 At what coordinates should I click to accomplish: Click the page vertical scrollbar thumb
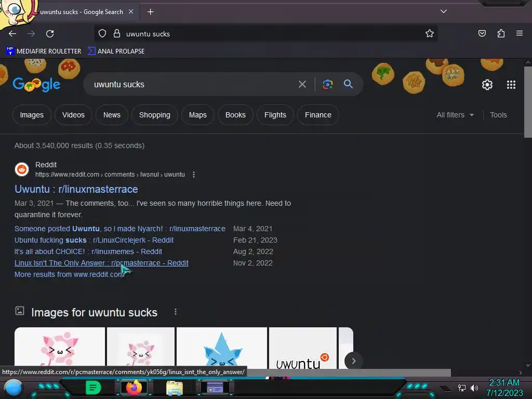(x=528, y=102)
